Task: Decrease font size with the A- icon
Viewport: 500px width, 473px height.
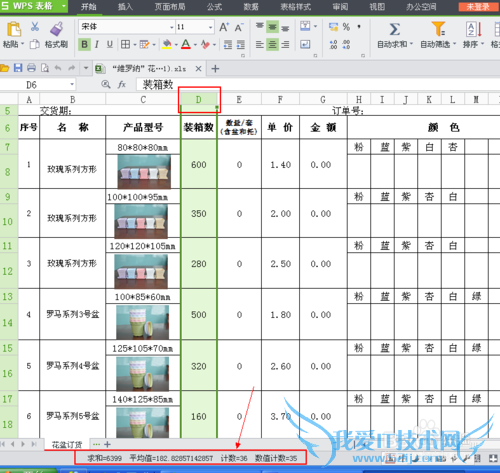Action: point(239,27)
